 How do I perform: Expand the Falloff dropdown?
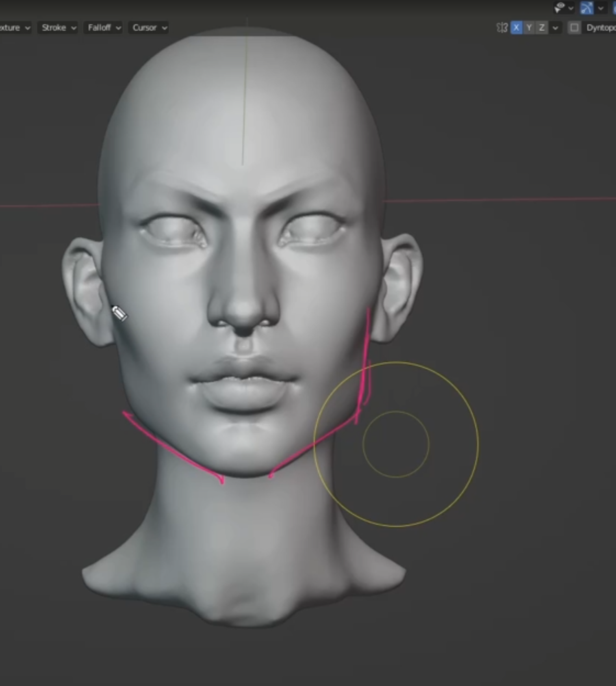[103, 28]
